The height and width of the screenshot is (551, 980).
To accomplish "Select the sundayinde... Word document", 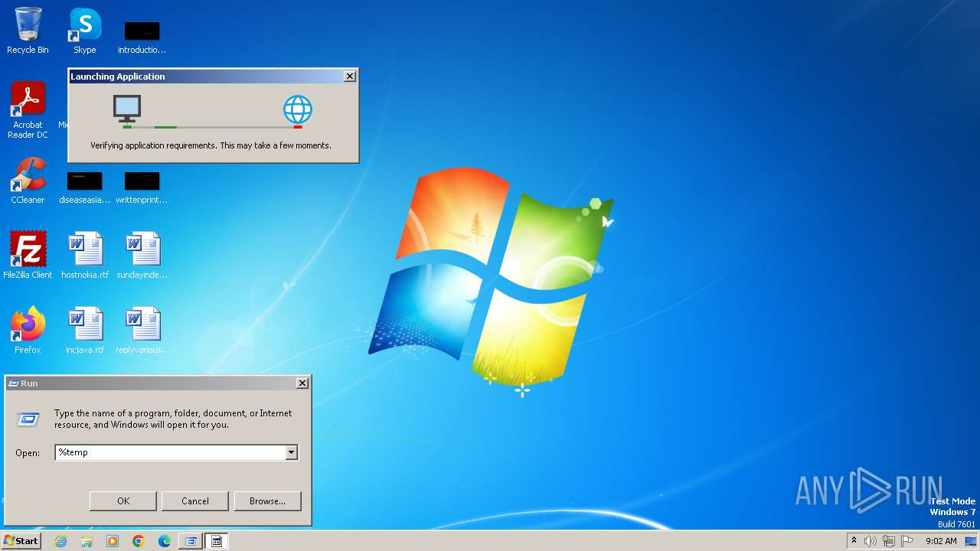I will coord(142,255).
